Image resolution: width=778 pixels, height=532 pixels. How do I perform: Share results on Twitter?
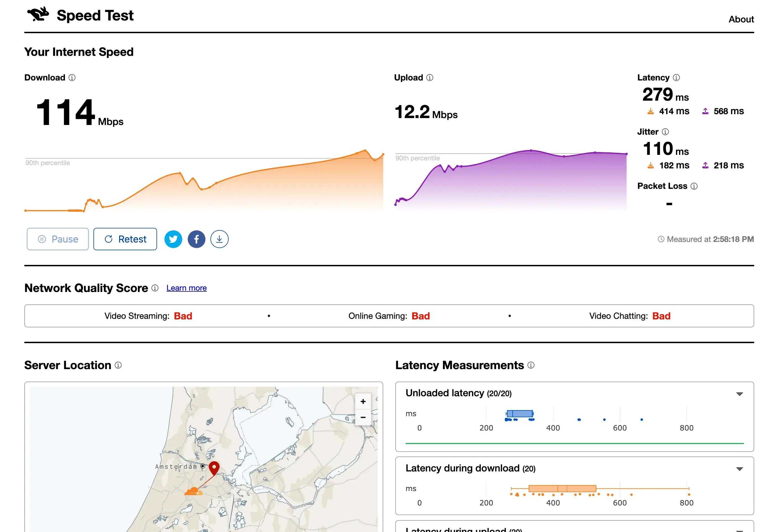click(173, 239)
